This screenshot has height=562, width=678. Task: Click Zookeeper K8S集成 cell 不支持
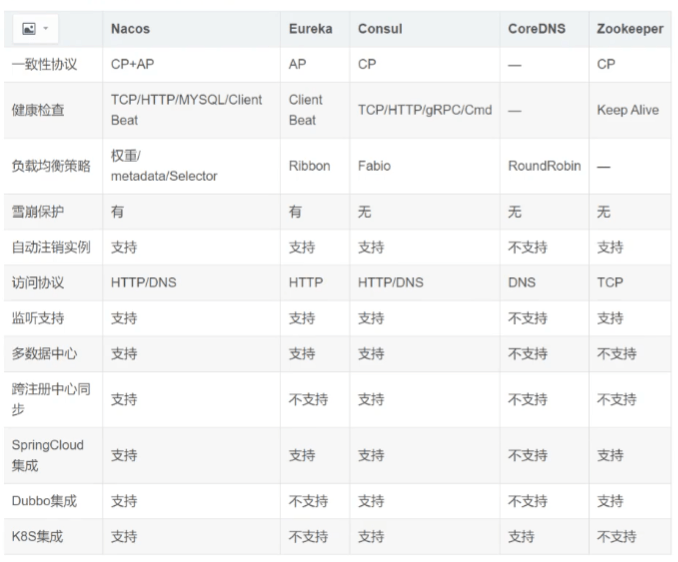(x=617, y=536)
